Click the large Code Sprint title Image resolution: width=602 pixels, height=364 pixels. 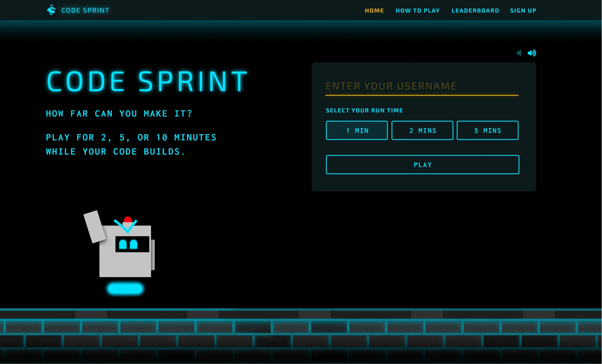pyautogui.click(x=147, y=81)
